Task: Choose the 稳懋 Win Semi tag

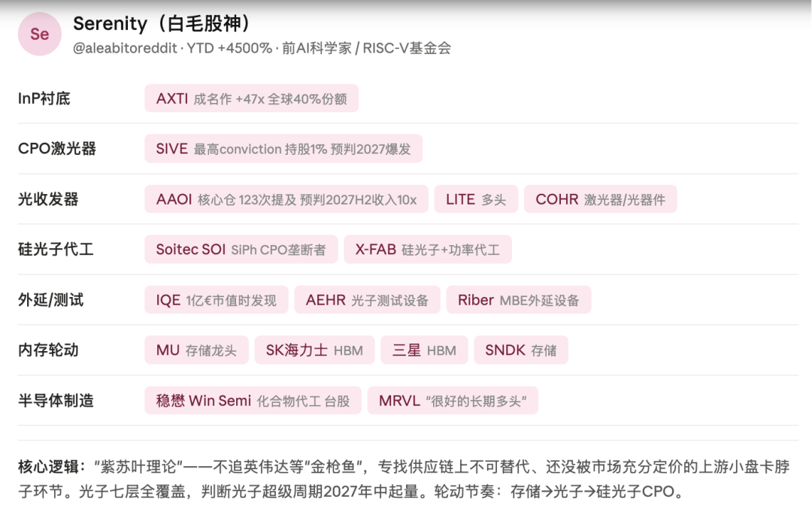Action: (253, 400)
